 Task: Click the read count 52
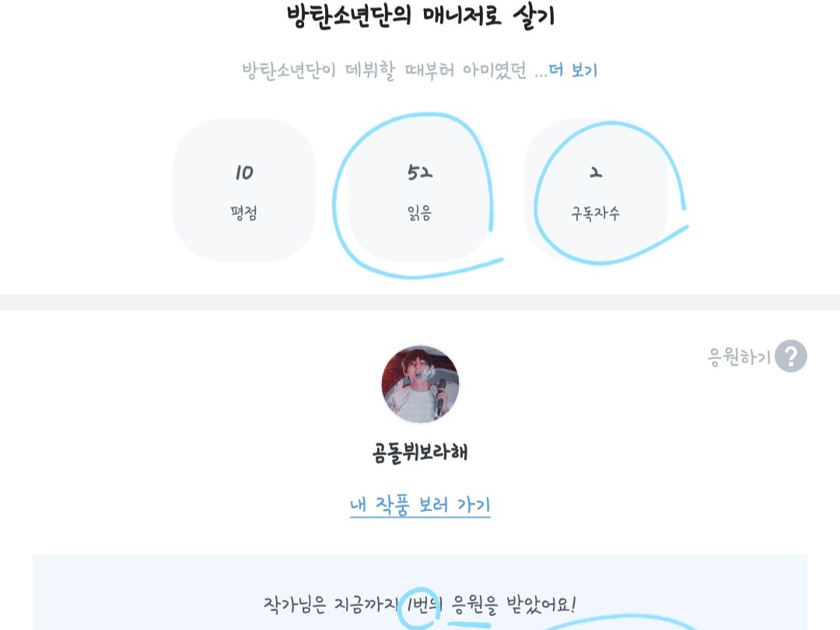click(x=419, y=173)
